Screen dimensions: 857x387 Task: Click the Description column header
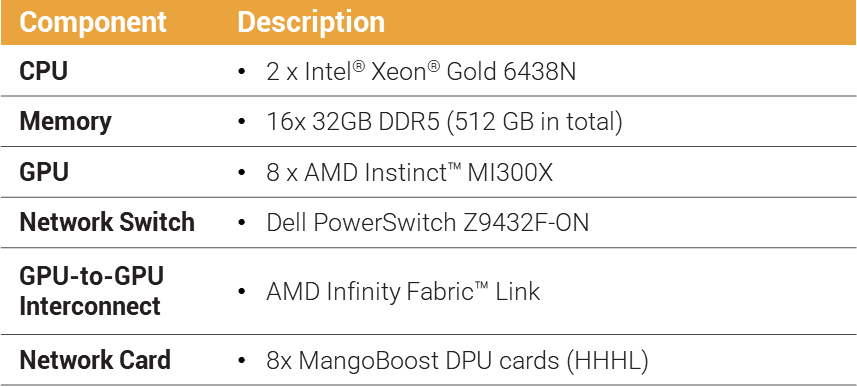tap(311, 22)
